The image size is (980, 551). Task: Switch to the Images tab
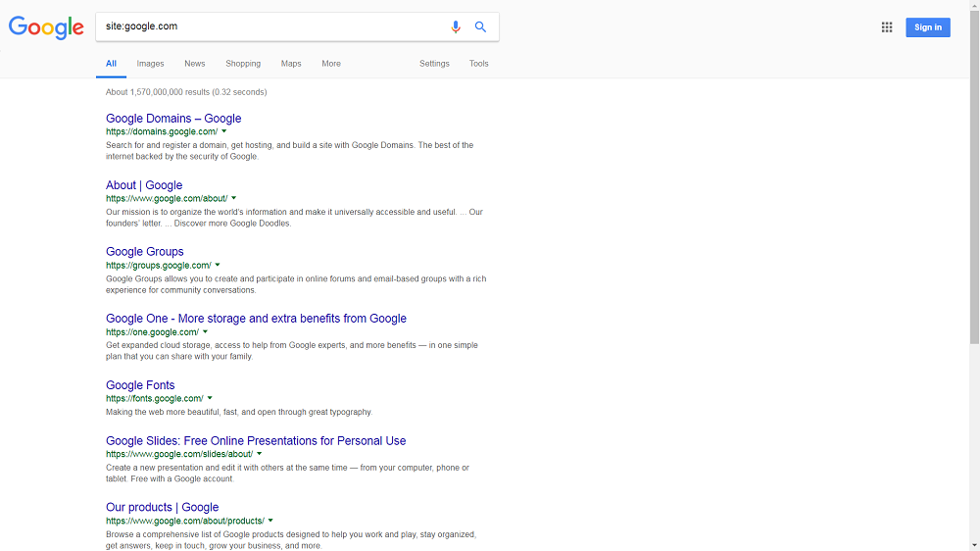coord(151,64)
